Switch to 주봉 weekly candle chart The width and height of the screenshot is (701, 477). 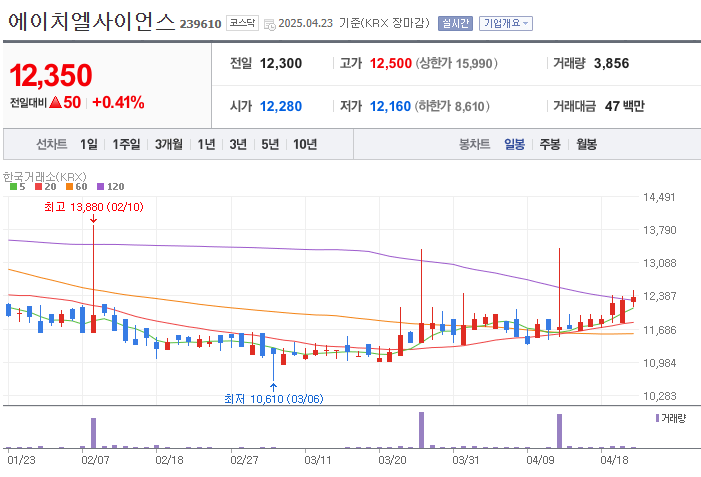pos(550,144)
